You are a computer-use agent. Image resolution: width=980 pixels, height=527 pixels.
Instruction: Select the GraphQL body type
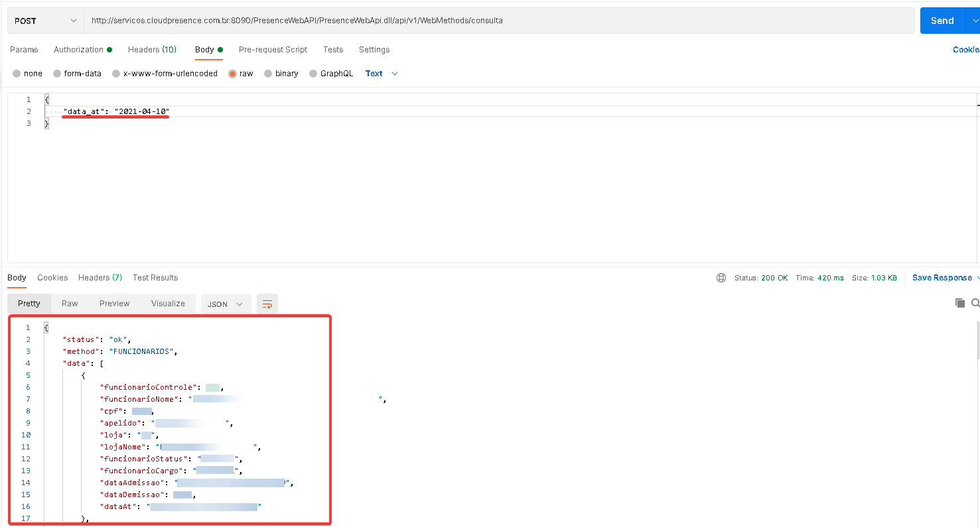pos(331,74)
